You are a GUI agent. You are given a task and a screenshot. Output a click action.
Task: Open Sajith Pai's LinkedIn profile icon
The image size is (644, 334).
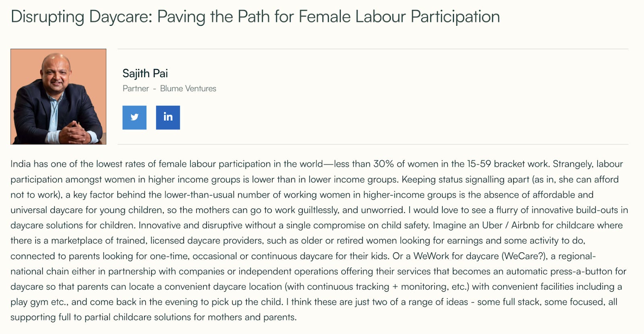pos(168,118)
